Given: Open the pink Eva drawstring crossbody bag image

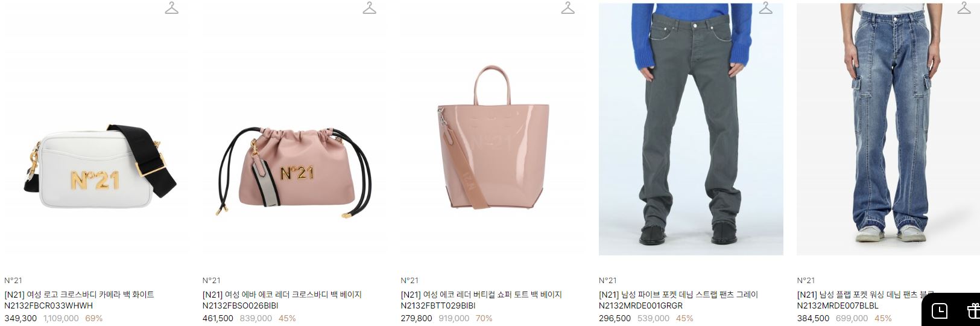Looking at the screenshot, I should coord(294,129).
